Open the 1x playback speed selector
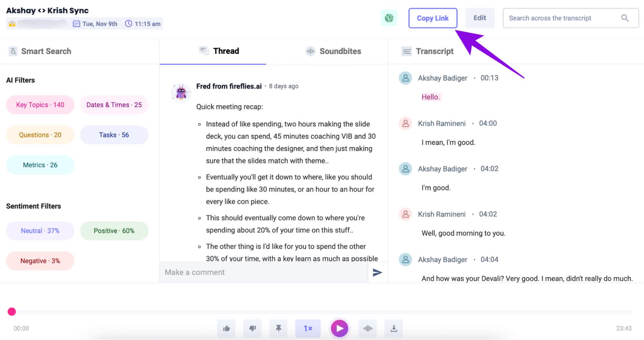 308,328
